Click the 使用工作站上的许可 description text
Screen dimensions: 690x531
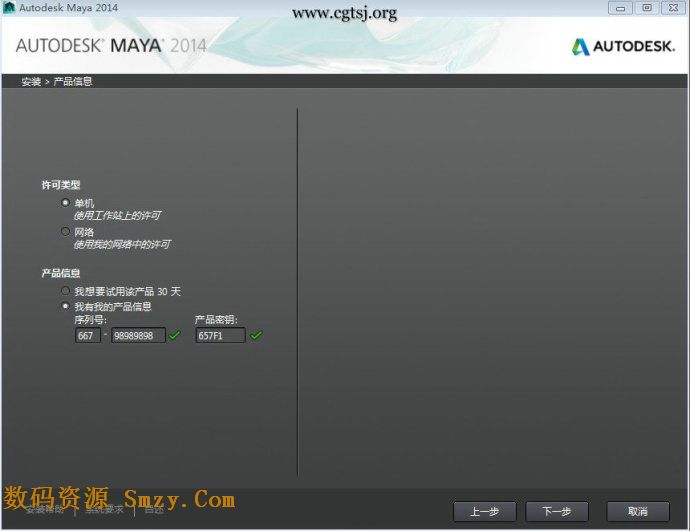tap(117, 216)
